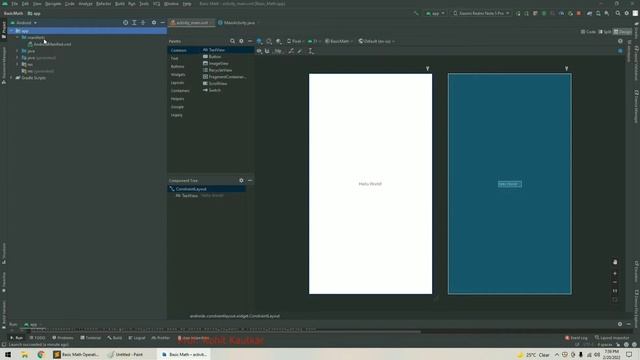Click the Search Everywhere magnifier icon
The height and width of the screenshot is (360, 640).
pos(618,13)
